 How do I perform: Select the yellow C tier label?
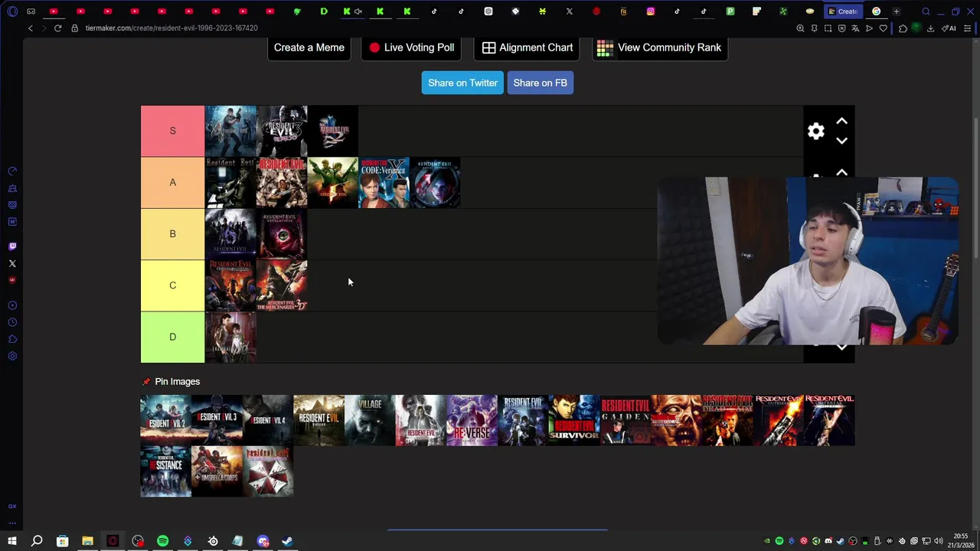click(172, 285)
